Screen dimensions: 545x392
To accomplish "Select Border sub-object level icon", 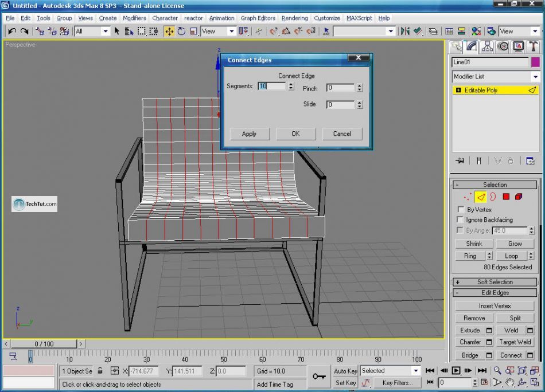I will (493, 197).
